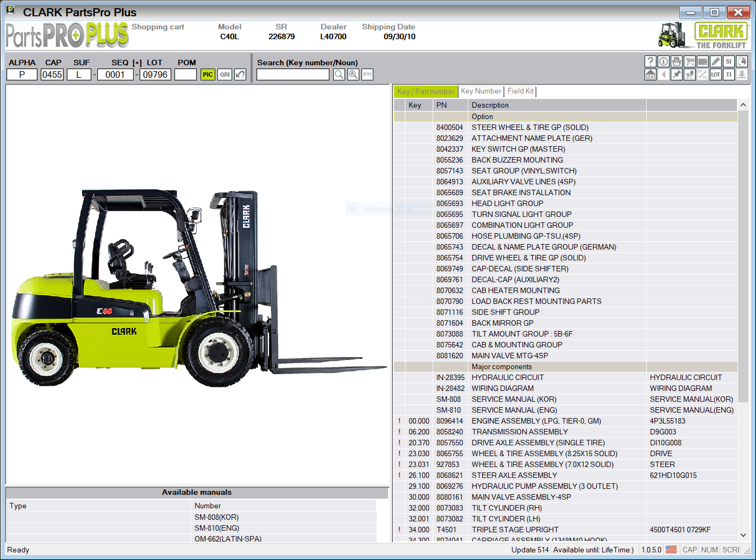Switch to the Key Number tab

coord(481,91)
